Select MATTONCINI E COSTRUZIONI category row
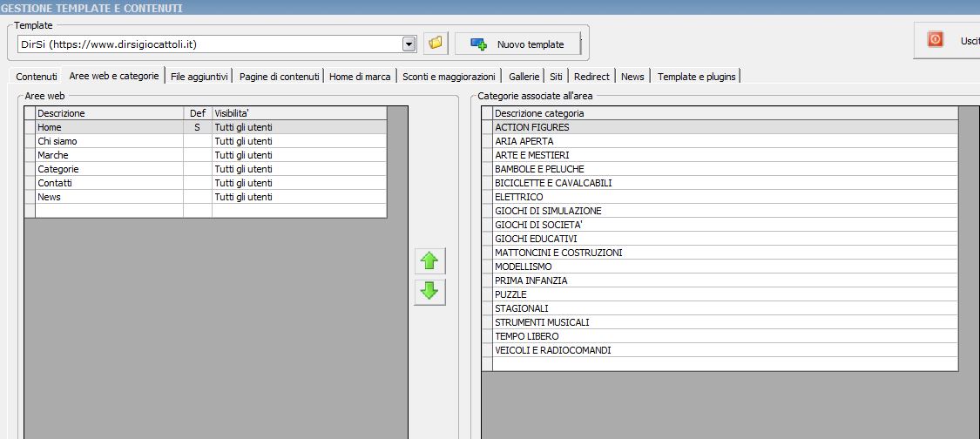 [720, 253]
